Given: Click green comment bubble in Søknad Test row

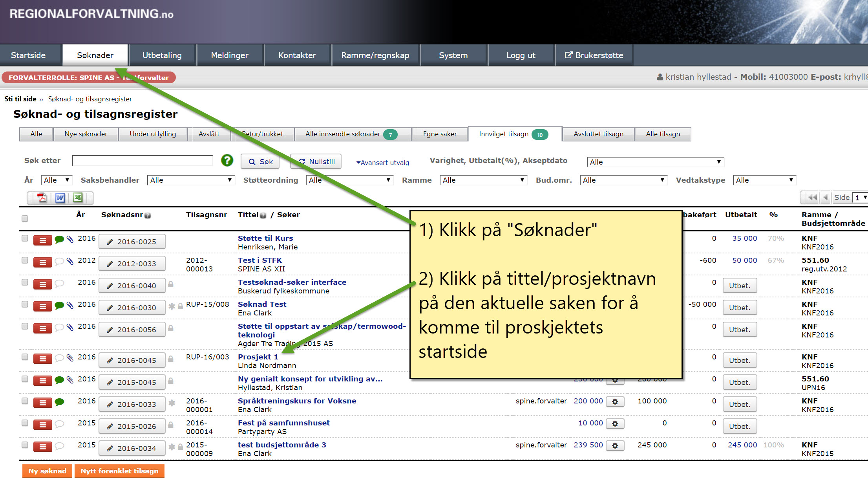Looking at the screenshot, I should [59, 305].
